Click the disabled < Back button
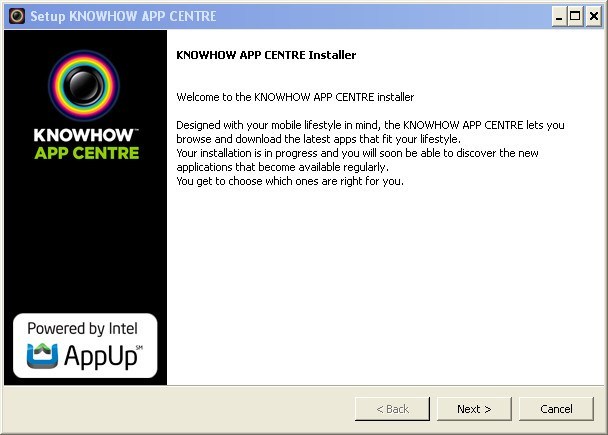 pyautogui.click(x=392, y=409)
